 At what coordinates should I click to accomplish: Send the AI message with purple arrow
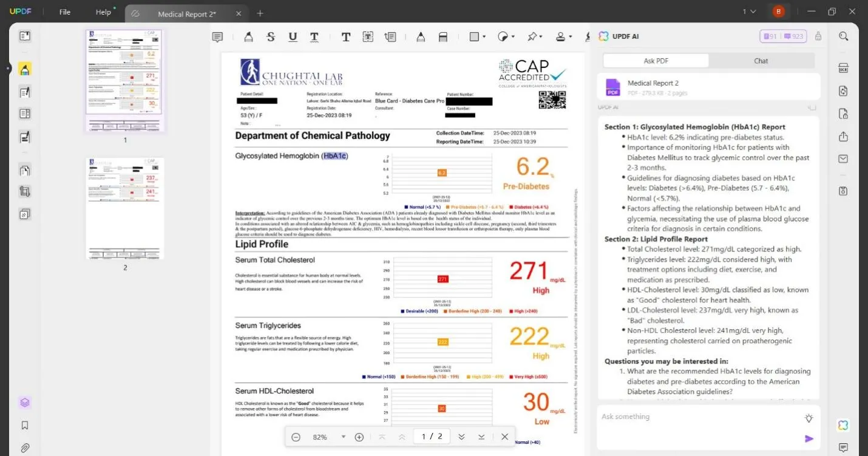[x=809, y=438]
